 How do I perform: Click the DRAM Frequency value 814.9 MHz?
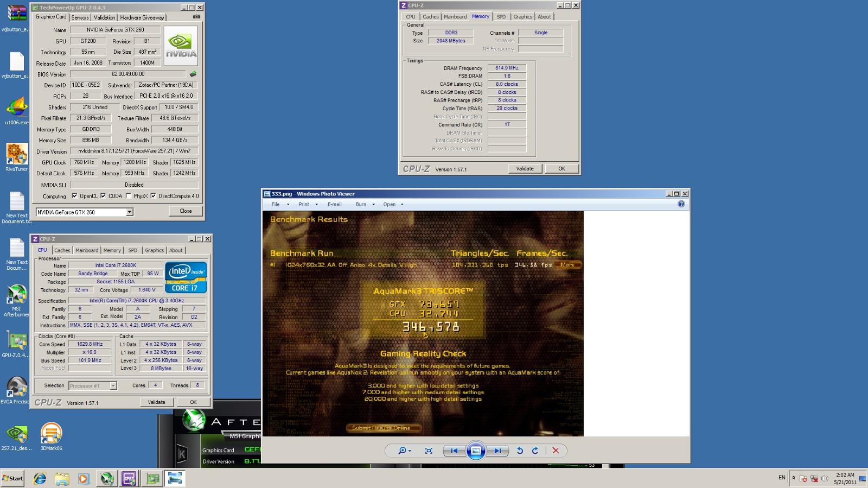pos(507,68)
